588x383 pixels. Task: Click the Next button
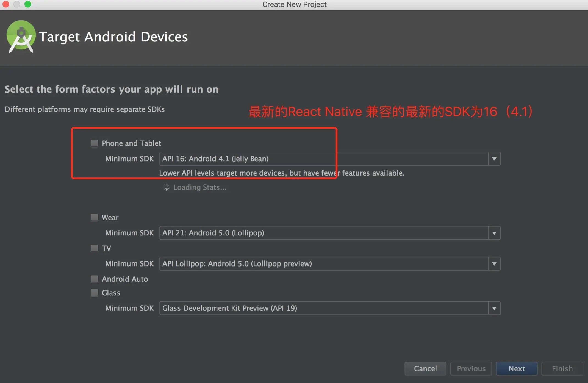point(517,368)
